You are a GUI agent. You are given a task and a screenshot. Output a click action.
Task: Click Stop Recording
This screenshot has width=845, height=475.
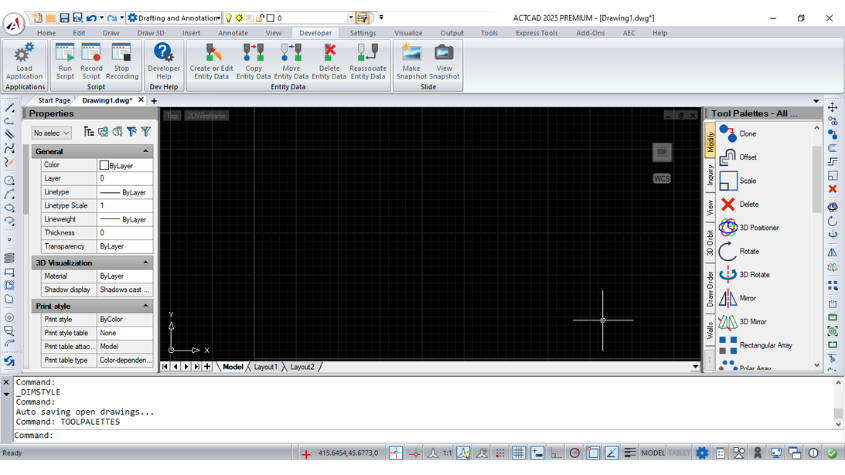click(x=122, y=61)
